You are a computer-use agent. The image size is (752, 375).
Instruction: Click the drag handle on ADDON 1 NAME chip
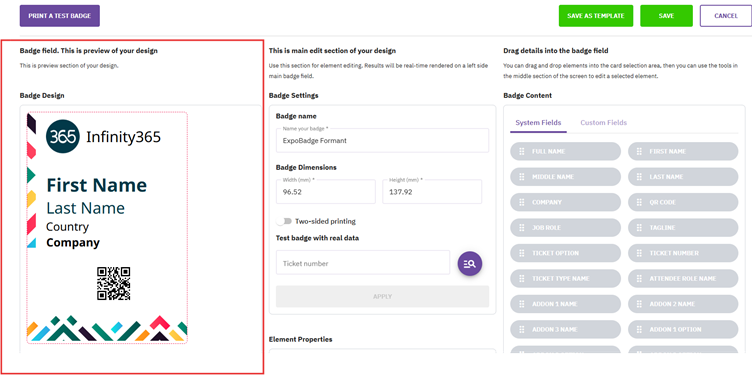(x=521, y=304)
